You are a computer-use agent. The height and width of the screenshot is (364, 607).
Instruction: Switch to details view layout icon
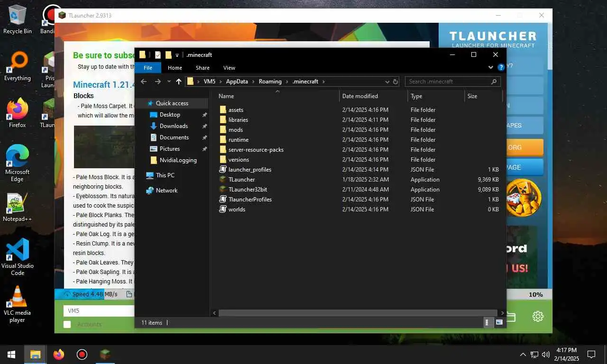pos(488,322)
